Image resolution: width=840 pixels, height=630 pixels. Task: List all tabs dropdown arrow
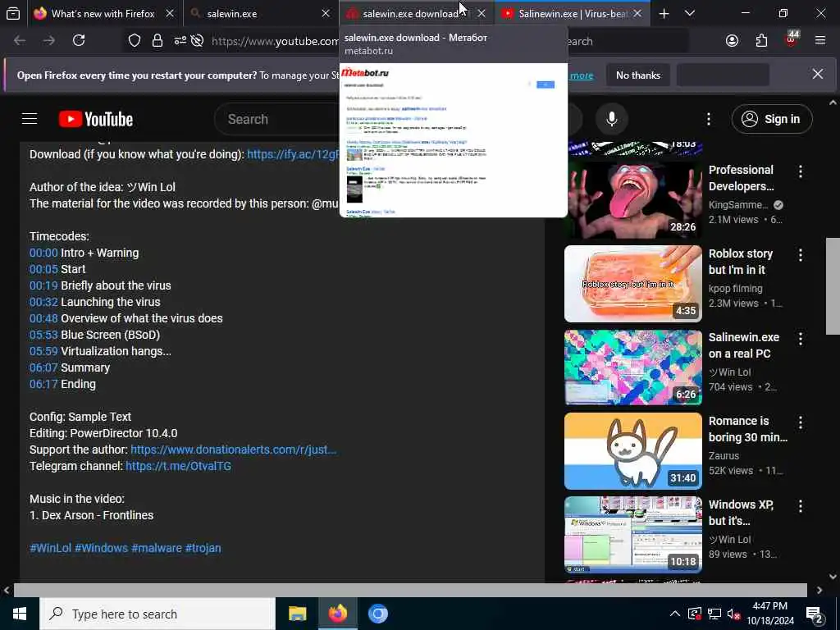pos(690,13)
